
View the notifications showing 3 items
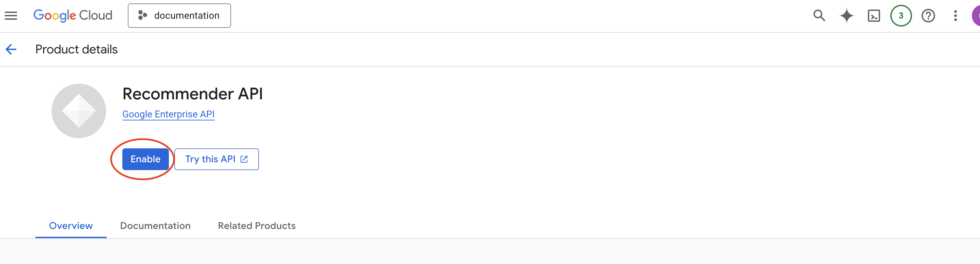pyautogui.click(x=901, y=16)
